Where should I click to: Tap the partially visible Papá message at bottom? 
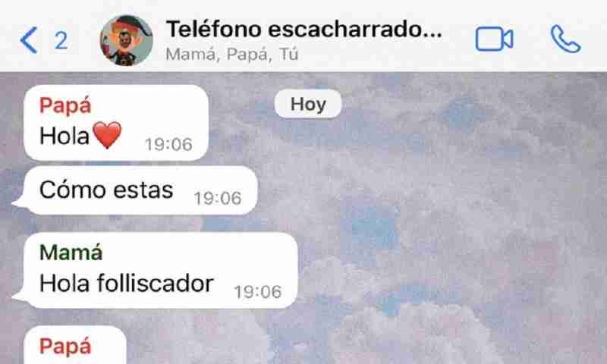pos(75,345)
